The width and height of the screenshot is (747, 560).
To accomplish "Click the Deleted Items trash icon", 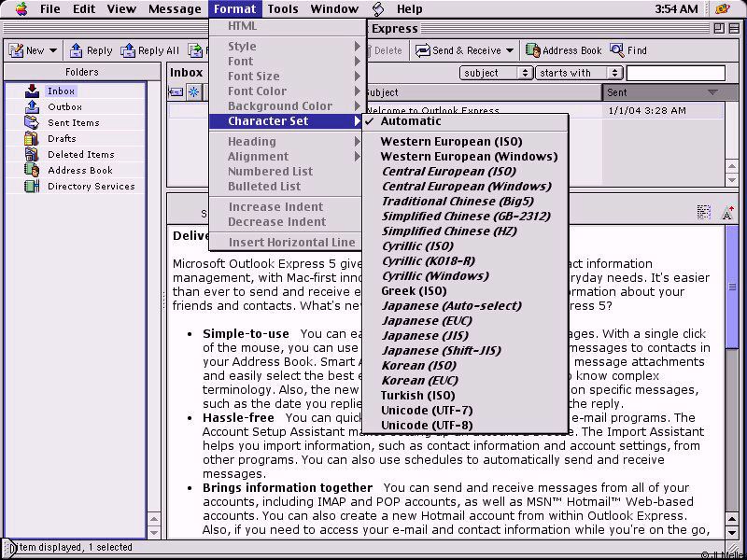I will pyautogui.click(x=32, y=154).
